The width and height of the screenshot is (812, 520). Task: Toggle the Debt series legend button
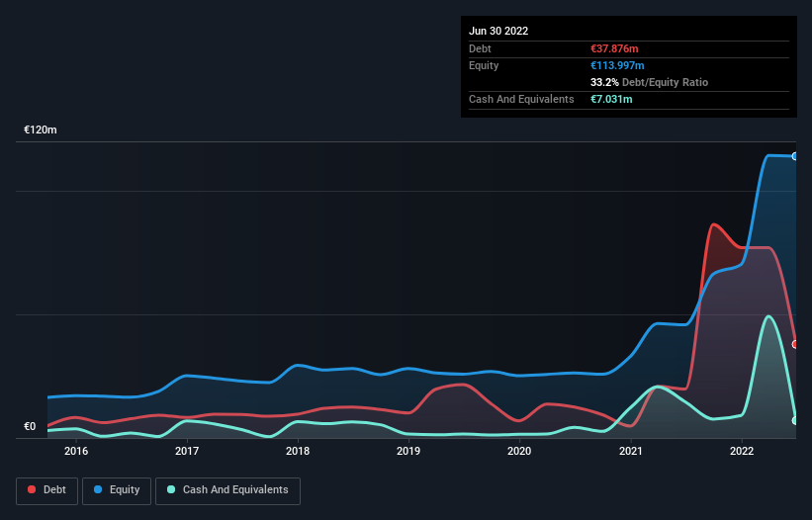(x=46, y=490)
